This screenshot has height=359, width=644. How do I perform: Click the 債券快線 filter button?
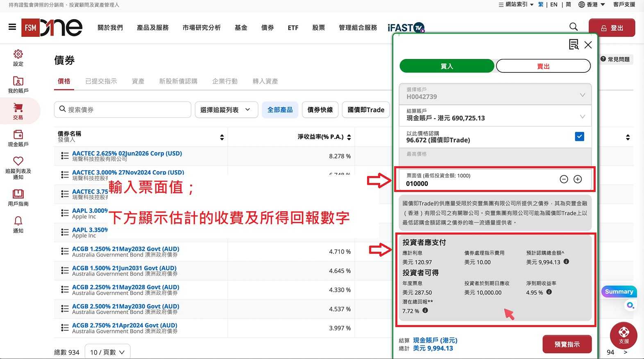(x=320, y=110)
